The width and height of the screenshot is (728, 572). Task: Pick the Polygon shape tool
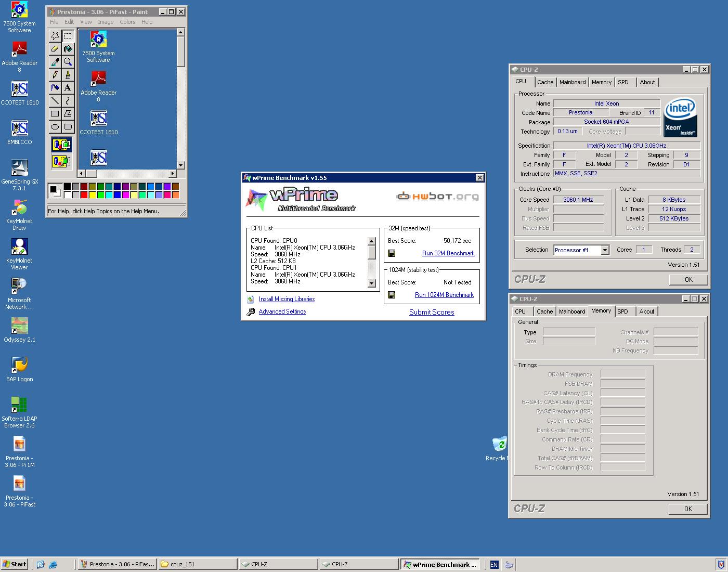point(68,113)
